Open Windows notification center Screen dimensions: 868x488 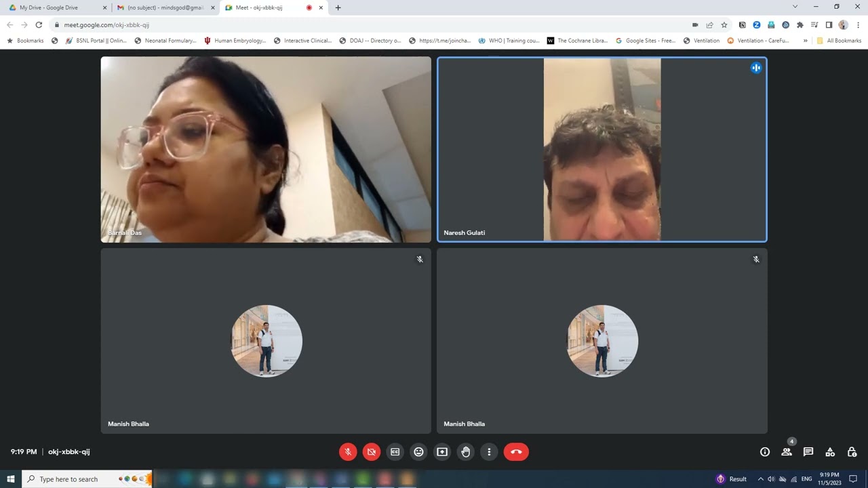pyautogui.click(x=853, y=479)
